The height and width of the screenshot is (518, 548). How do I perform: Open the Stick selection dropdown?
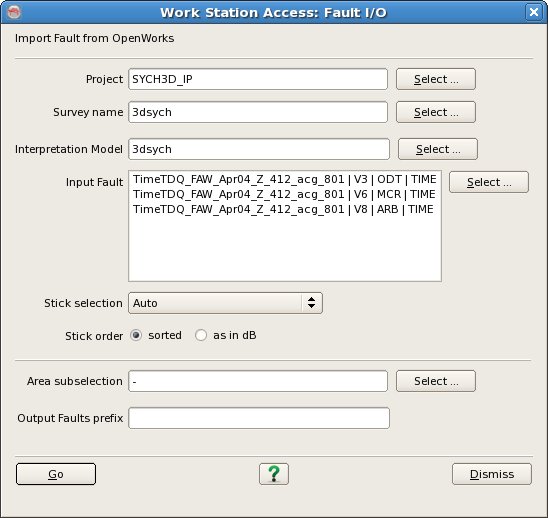click(x=225, y=303)
